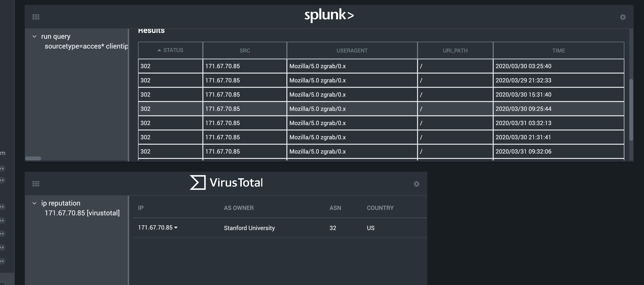Select the sourcetype=acces* query entry
The height and width of the screenshot is (285, 644).
pyautogui.click(x=86, y=46)
